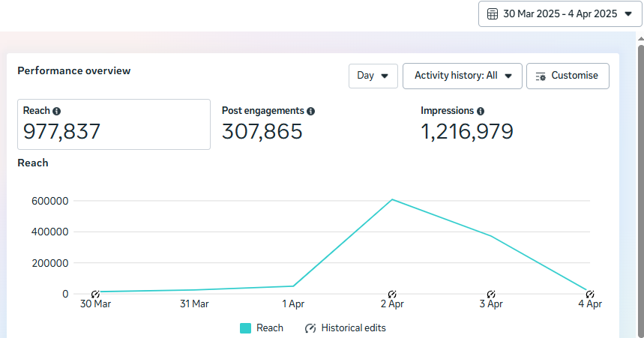This screenshot has height=338, width=644.
Task: Click the Customise button
Action: click(568, 76)
